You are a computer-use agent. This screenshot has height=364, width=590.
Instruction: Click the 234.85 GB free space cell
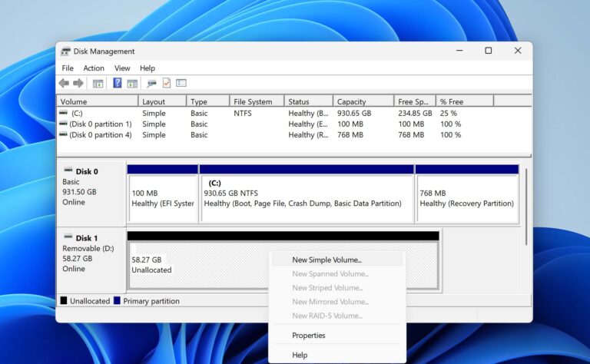pyautogui.click(x=415, y=113)
